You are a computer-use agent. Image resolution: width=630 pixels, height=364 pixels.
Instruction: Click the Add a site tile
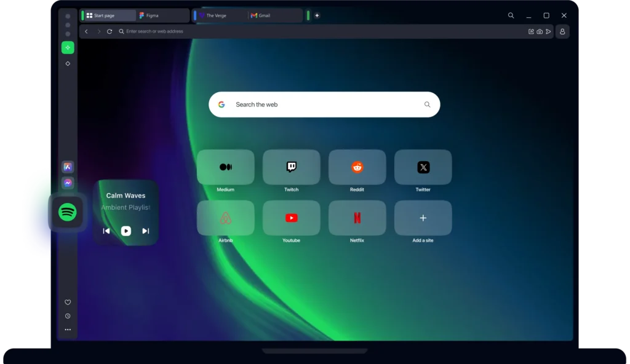click(423, 218)
